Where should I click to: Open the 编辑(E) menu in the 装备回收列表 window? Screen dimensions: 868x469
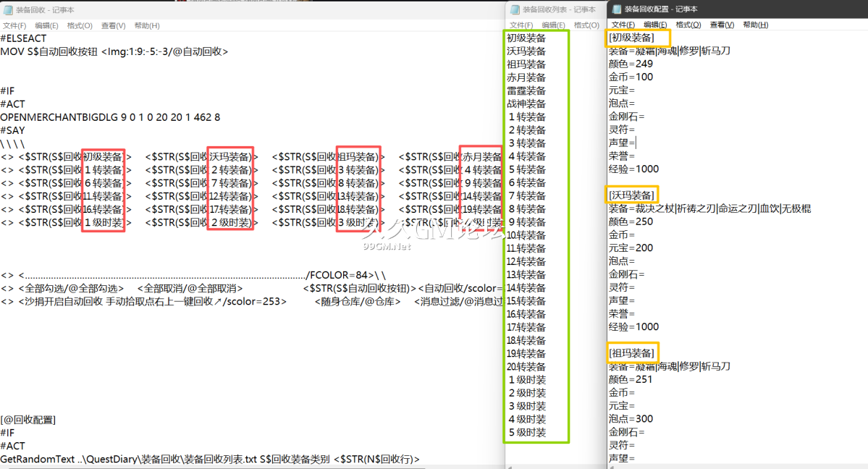[553, 25]
